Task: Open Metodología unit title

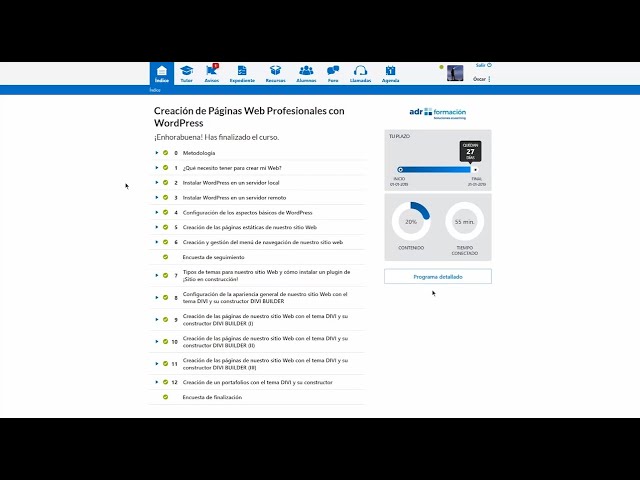Action: click(199, 153)
